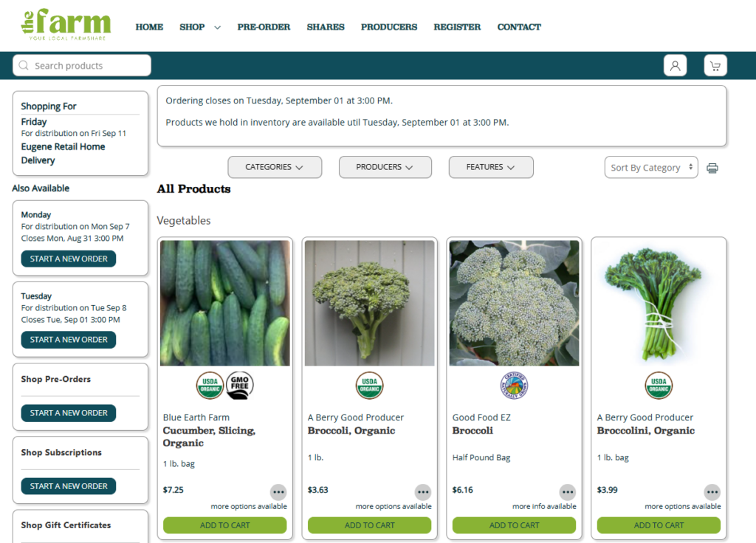756x543 pixels.
Task: Open more info dots for Good Food EZ Broccoli
Action: [x=568, y=492]
